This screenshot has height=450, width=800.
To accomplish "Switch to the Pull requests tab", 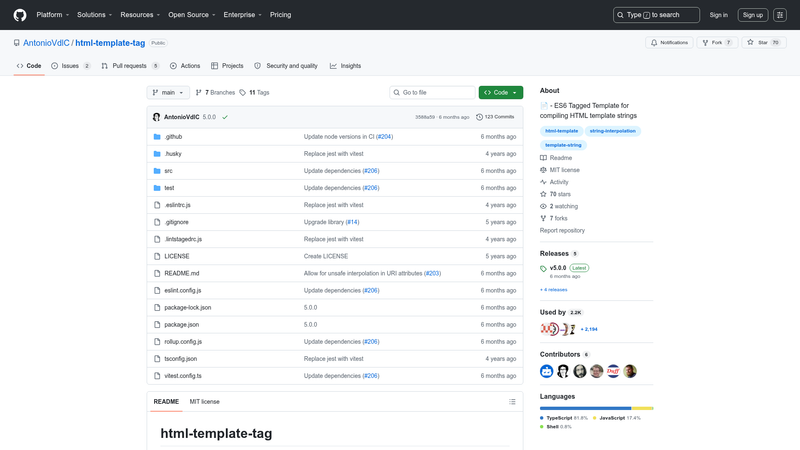I will pos(130,66).
